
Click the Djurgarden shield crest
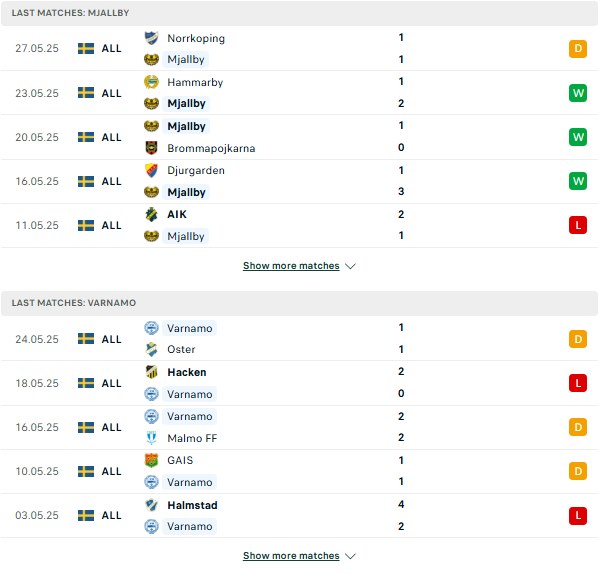[151, 170]
